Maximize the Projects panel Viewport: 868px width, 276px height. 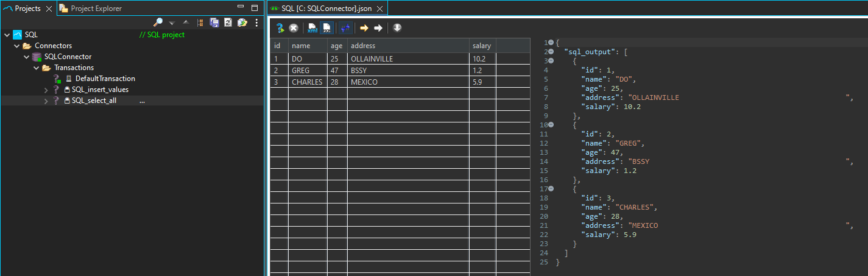[x=255, y=8]
